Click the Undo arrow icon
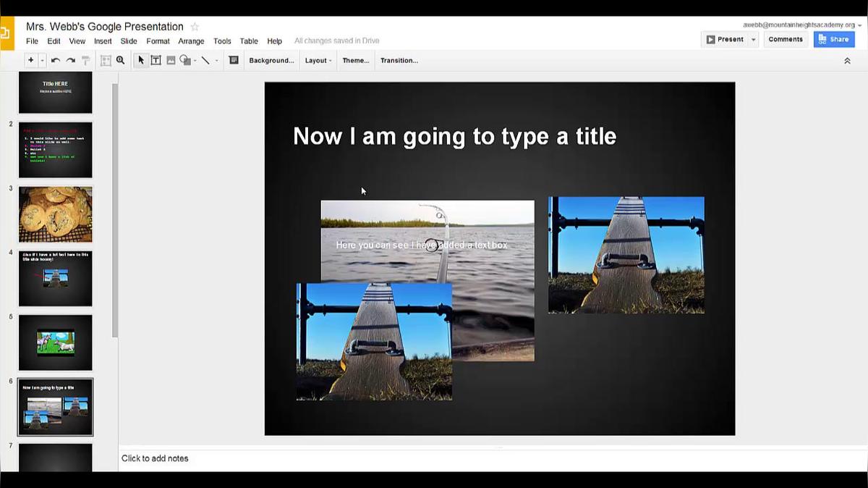Image resolution: width=868 pixels, height=488 pixels. 55,61
